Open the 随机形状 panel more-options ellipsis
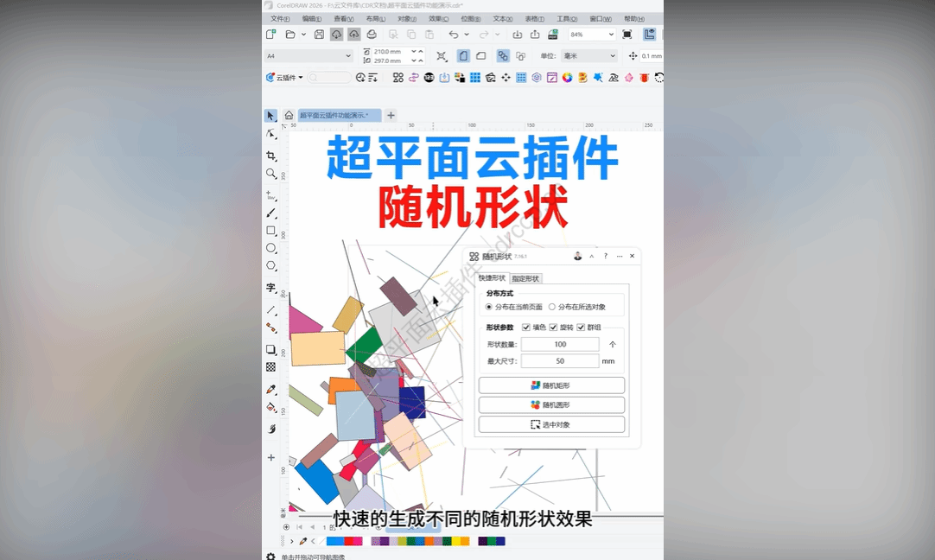The height and width of the screenshot is (560, 935). (x=620, y=257)
